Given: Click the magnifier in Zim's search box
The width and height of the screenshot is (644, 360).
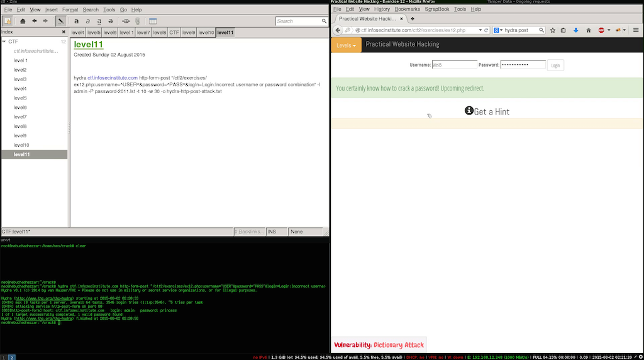Looking at the screenshot, I should (324, 21).
